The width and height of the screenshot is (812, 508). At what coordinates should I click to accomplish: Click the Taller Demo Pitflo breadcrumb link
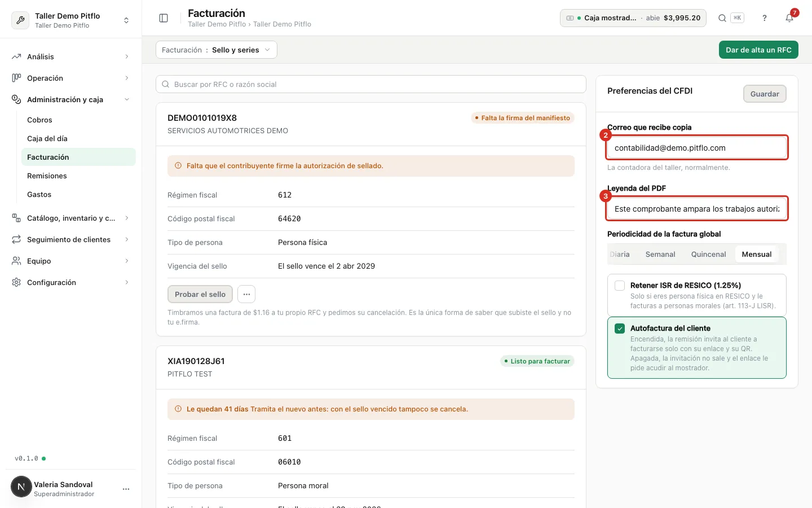217,24
